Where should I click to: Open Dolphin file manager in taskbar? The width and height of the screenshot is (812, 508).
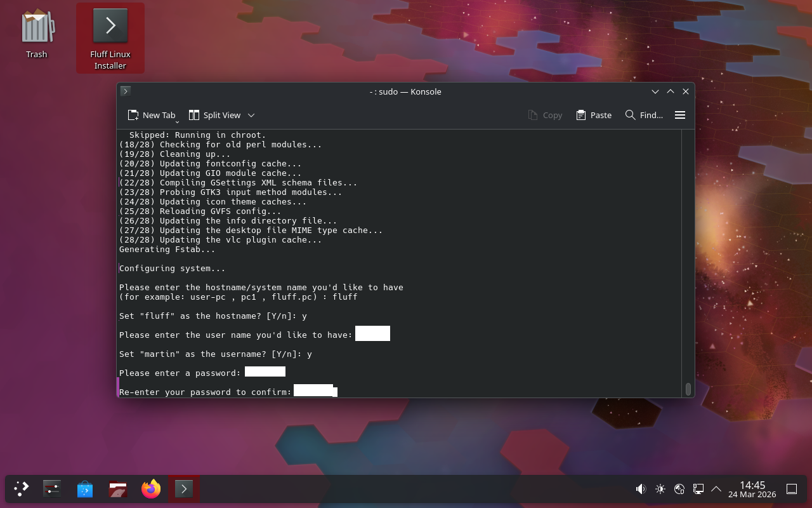coord(118,488)
